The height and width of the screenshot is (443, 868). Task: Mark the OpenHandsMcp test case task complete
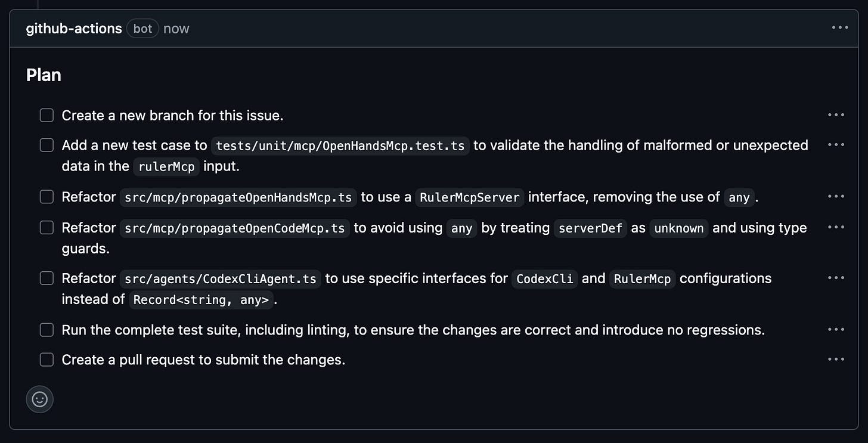point(46,144)
